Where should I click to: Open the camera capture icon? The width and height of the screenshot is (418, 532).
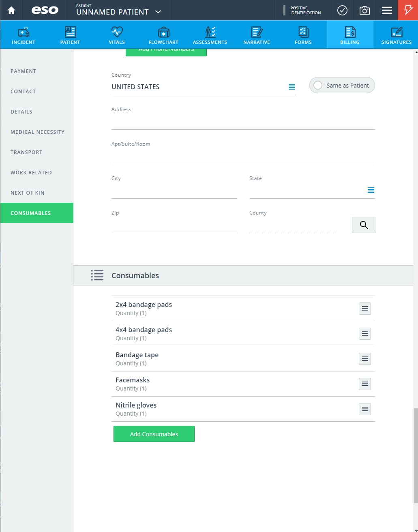pos(364,10)
